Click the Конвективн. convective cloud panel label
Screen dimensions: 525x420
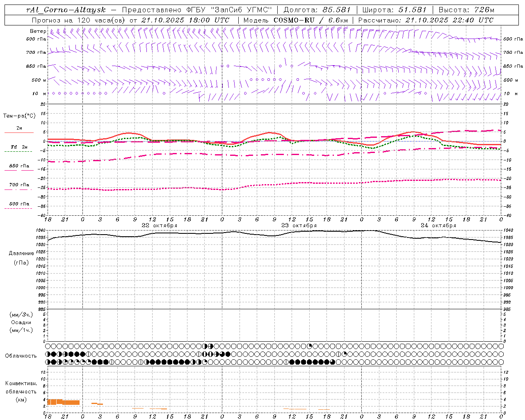21,383
